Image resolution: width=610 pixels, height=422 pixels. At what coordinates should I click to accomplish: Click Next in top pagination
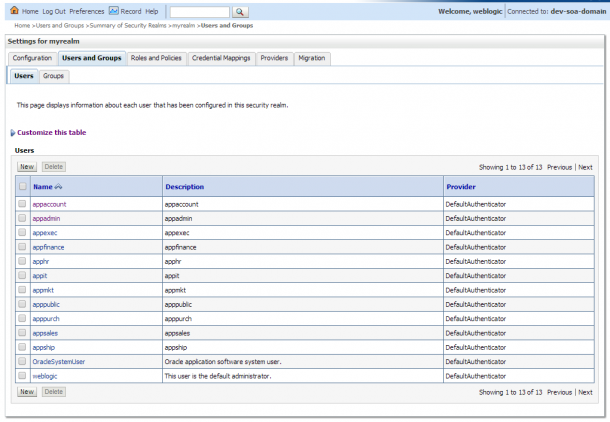[x=585, y=167]
